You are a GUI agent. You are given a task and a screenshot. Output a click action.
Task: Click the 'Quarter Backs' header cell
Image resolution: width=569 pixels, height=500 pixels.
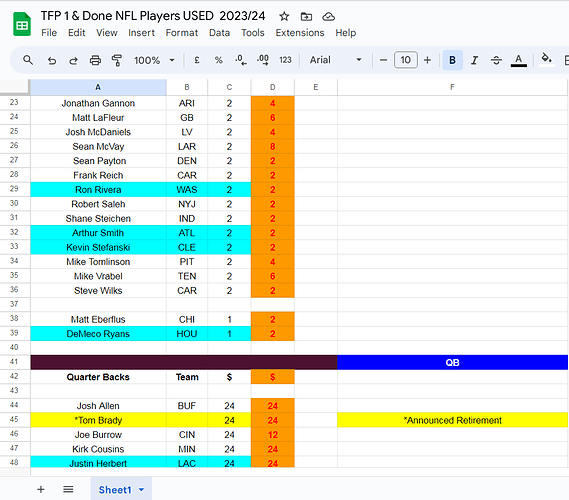click(98, 377)
